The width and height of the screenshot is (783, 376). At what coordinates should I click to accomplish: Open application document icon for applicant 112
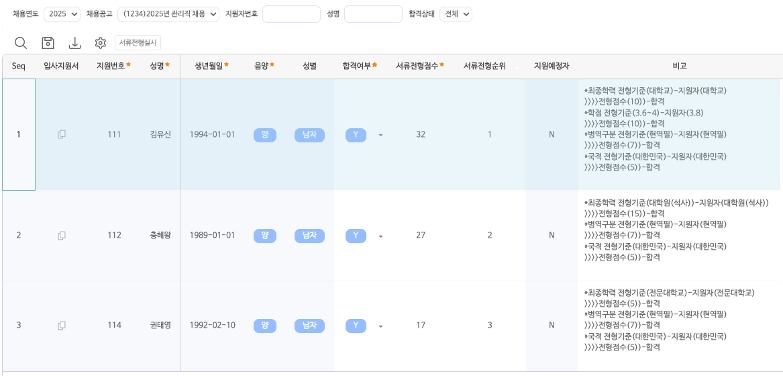tap(61, 235)
